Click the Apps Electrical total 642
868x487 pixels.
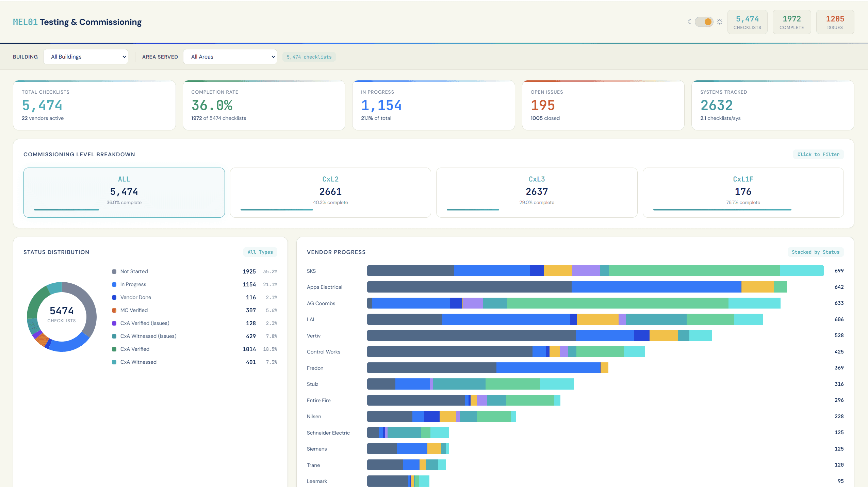pos(839,287)
